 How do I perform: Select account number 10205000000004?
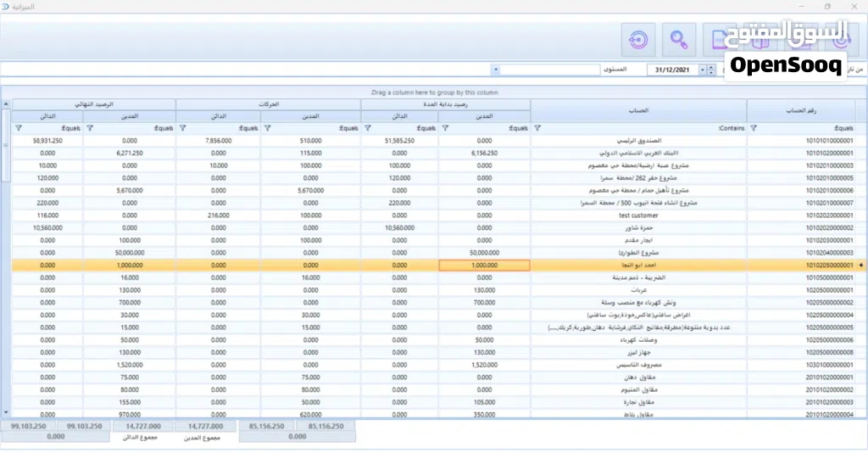pos(829,315)
